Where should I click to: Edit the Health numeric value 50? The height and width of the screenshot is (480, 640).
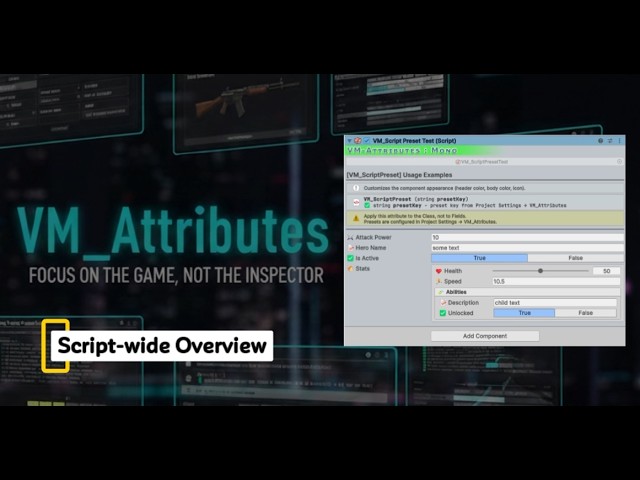click(607, 271)
